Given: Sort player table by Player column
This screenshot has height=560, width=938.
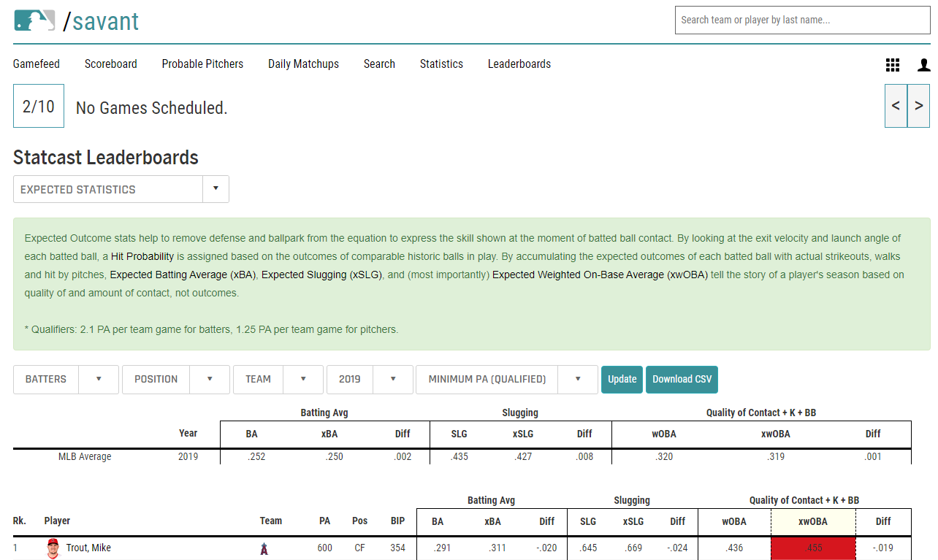Looking at the screenshot, I should (57, 521).
